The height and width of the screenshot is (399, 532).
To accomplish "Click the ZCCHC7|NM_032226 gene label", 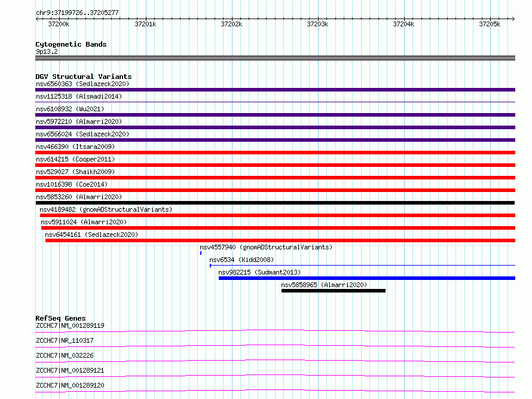I will [65, 355].
